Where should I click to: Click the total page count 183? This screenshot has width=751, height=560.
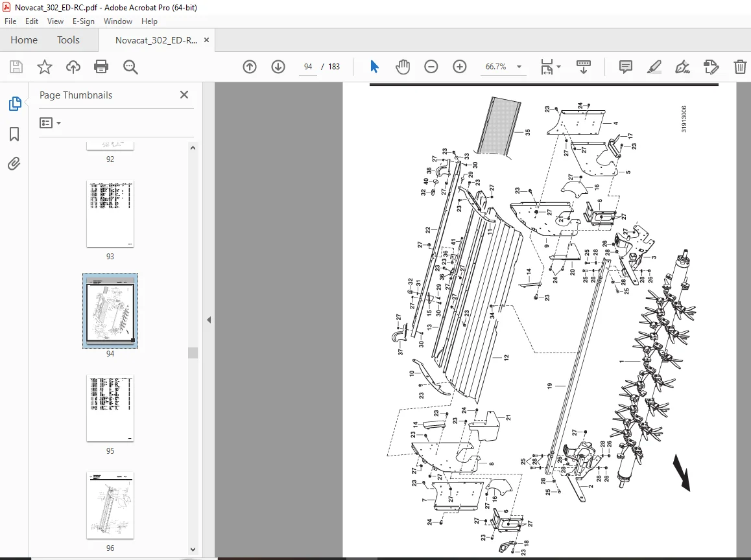[x=334, y=67]
